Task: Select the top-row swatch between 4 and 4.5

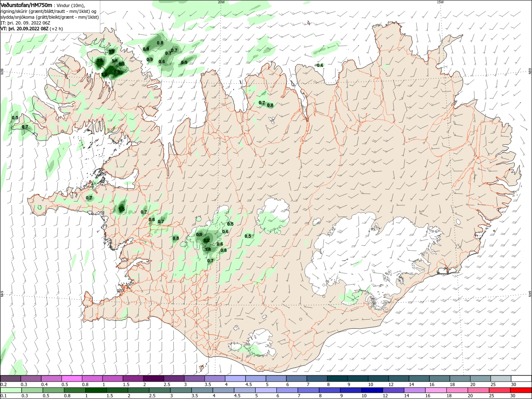Action: click(x=235, y=379)
